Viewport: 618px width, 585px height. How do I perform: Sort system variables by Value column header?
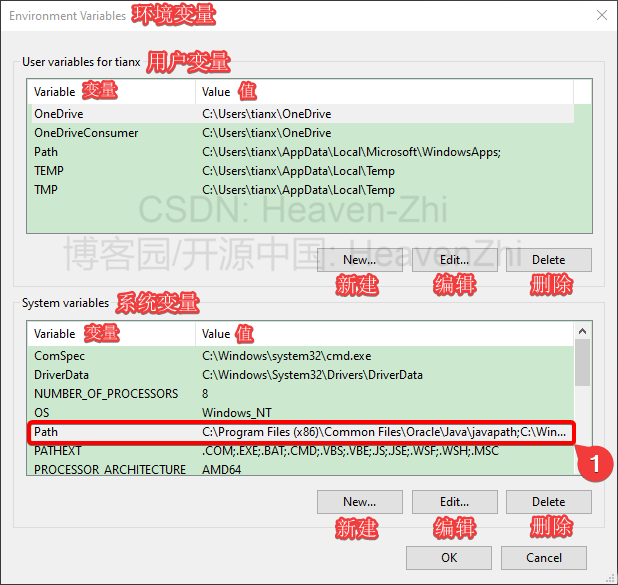[384, 334]
